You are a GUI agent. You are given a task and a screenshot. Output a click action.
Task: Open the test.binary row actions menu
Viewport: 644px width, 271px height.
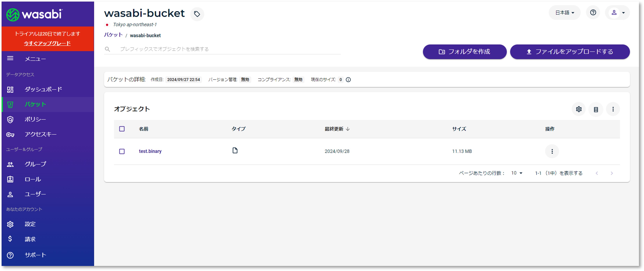[x=552, y=151]
